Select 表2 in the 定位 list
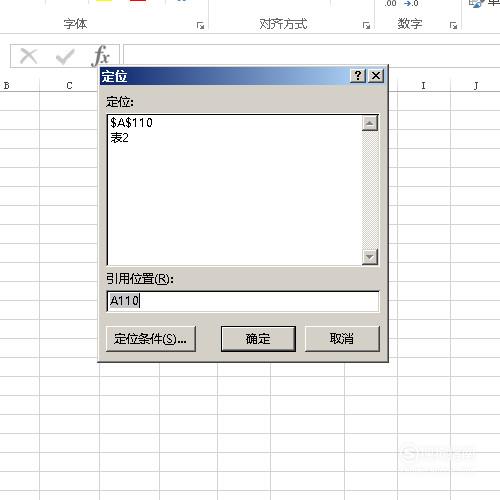The width and height of the screenshot is (500, 500). click(x=119, y=138)
